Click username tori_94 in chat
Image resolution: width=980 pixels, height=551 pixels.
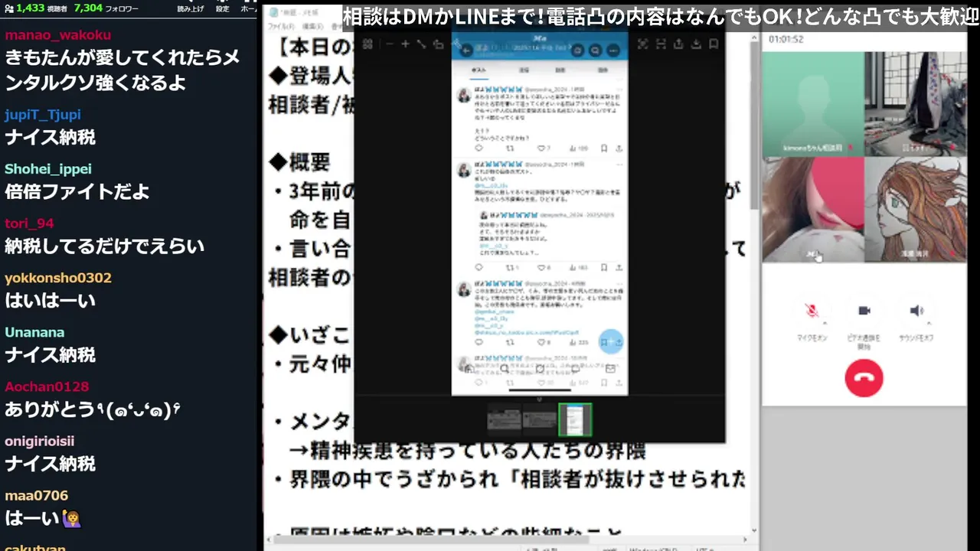coord(29,223)
